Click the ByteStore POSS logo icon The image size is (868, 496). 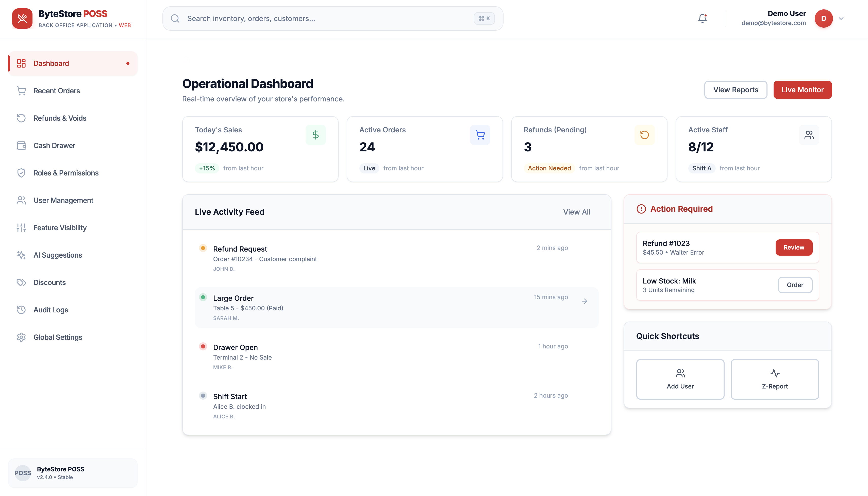pos(22,19)
